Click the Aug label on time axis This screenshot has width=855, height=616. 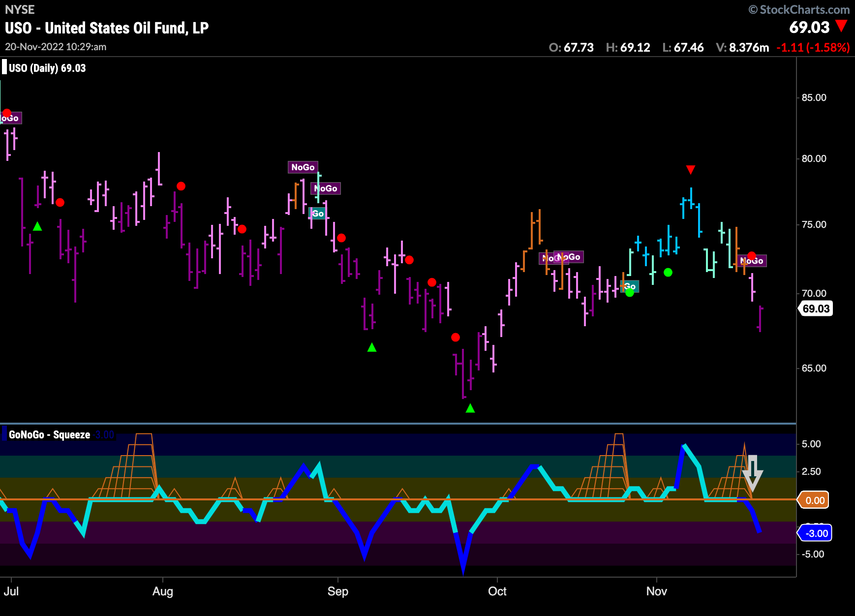tap(163, 591)
